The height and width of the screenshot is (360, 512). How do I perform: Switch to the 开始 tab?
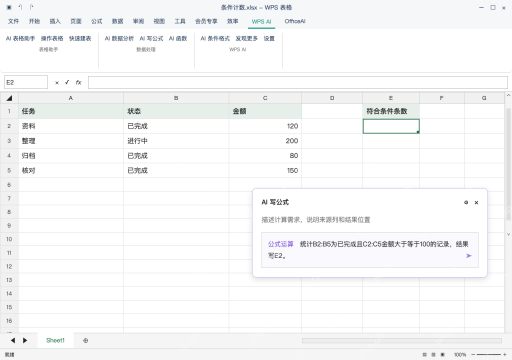click(x=34, y=21)
